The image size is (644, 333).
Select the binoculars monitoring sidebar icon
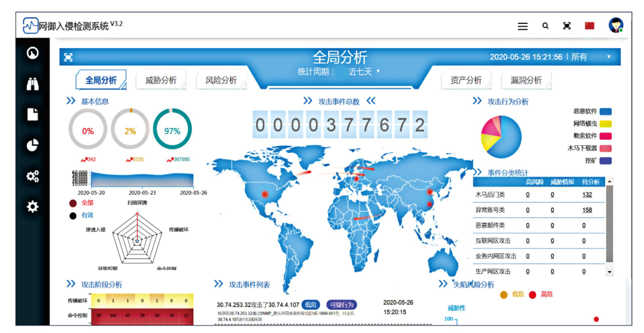click(x=33, y=84)
